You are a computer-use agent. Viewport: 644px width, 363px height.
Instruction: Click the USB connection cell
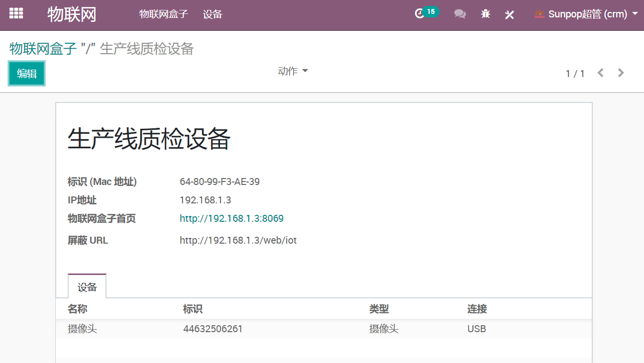[x=477, y=329]
